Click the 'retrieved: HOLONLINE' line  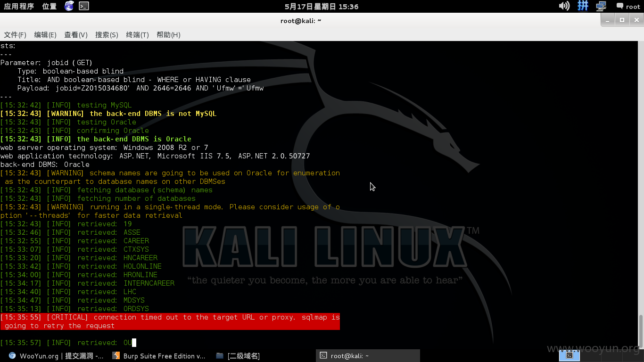tap(81, 266)
